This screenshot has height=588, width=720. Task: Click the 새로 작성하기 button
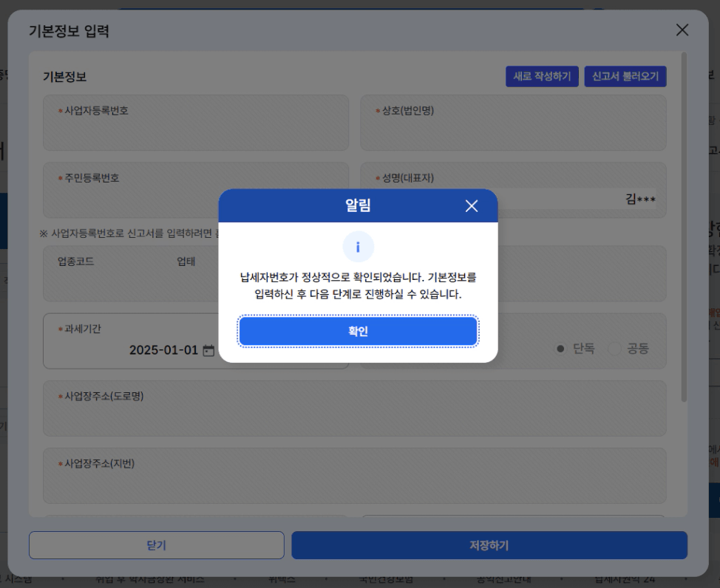click(x=542, y=77)
